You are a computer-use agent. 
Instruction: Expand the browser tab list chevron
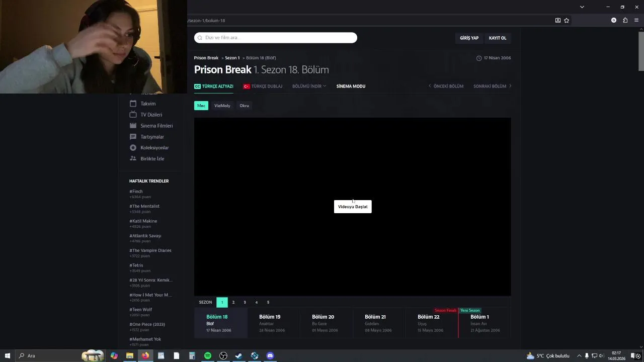pos(582,7)
